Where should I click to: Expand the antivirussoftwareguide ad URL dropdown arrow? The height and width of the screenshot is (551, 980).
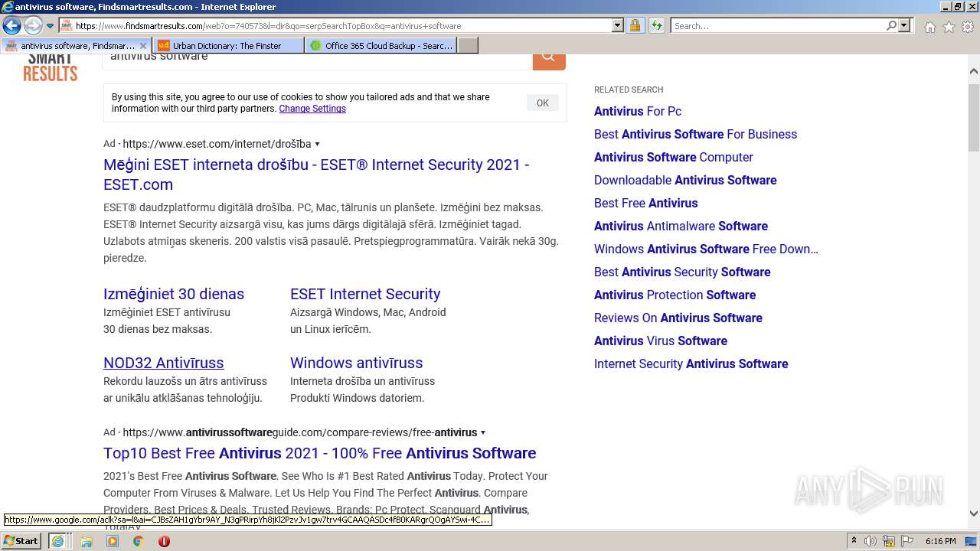pos(483,432)
